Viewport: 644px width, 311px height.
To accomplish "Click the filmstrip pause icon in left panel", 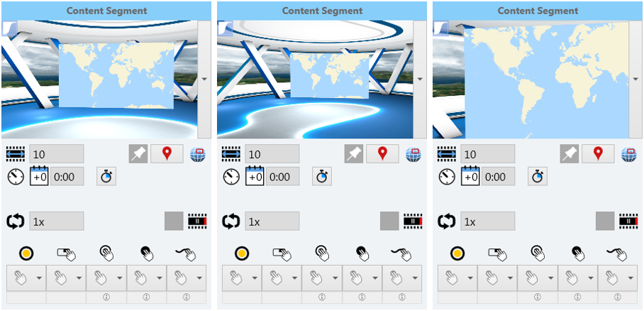I will [198, 221].
